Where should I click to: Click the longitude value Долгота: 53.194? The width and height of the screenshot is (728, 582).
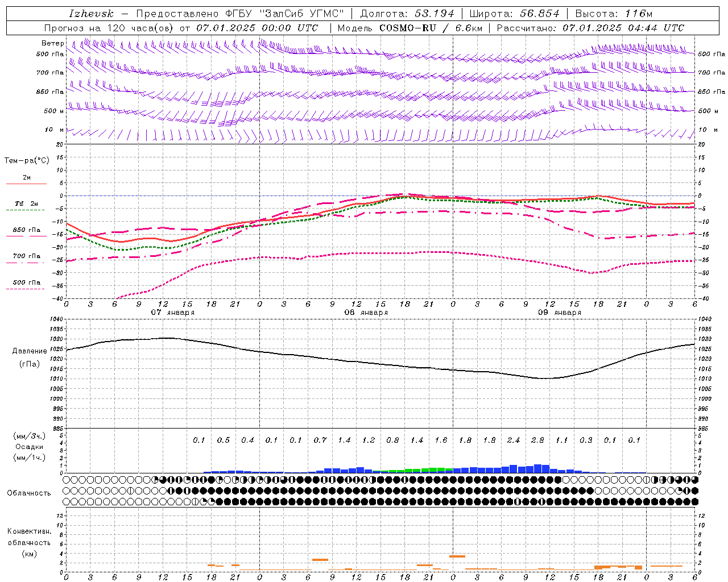(407, 14)
